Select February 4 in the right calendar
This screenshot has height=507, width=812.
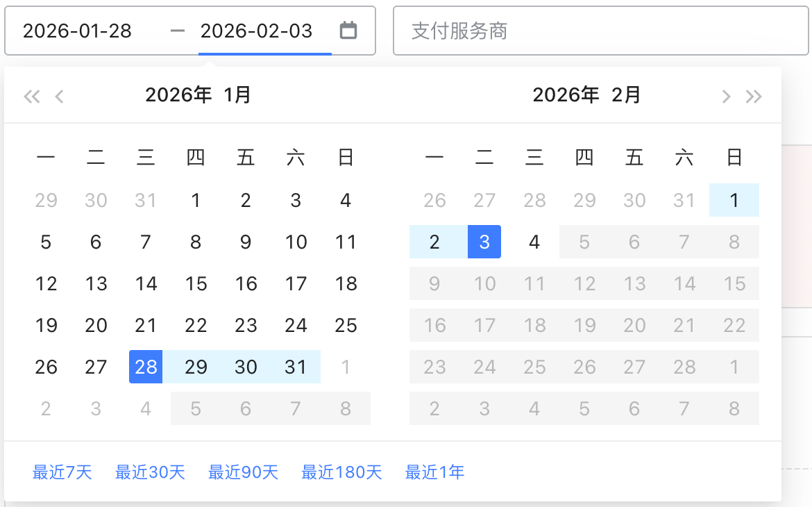534,242
